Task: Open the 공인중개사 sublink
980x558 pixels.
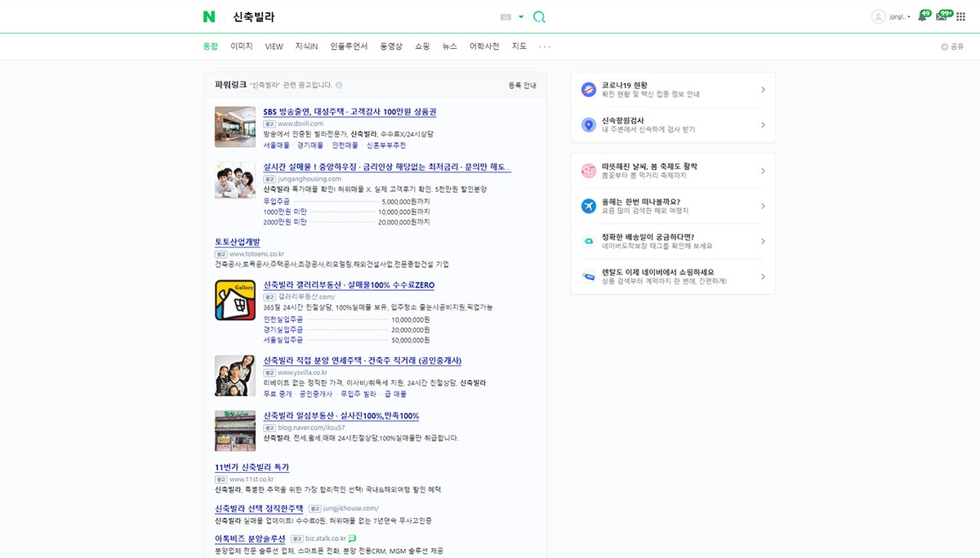Action: (x=316, y=394)
